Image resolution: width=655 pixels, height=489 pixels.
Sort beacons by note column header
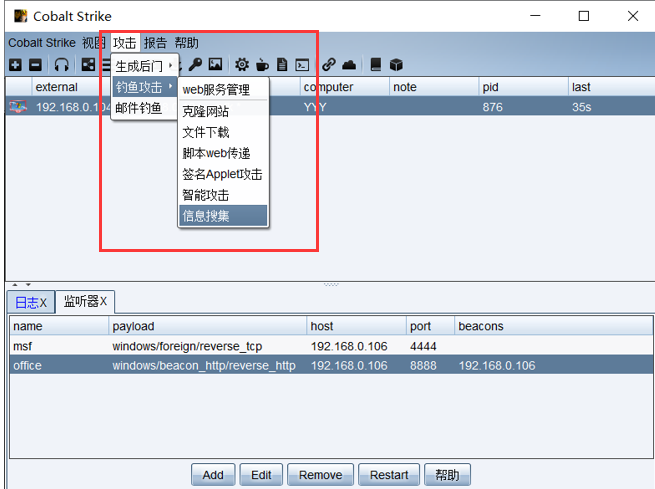pos(434,87)
